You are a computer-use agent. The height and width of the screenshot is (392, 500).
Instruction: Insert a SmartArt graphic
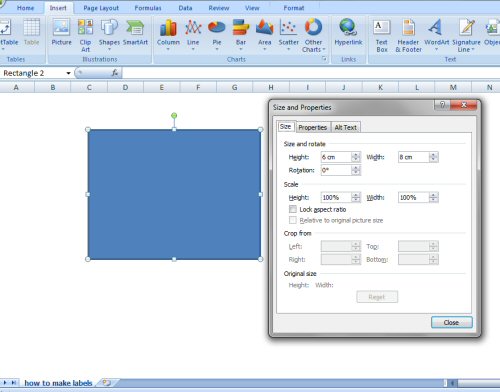click(135, 32)
